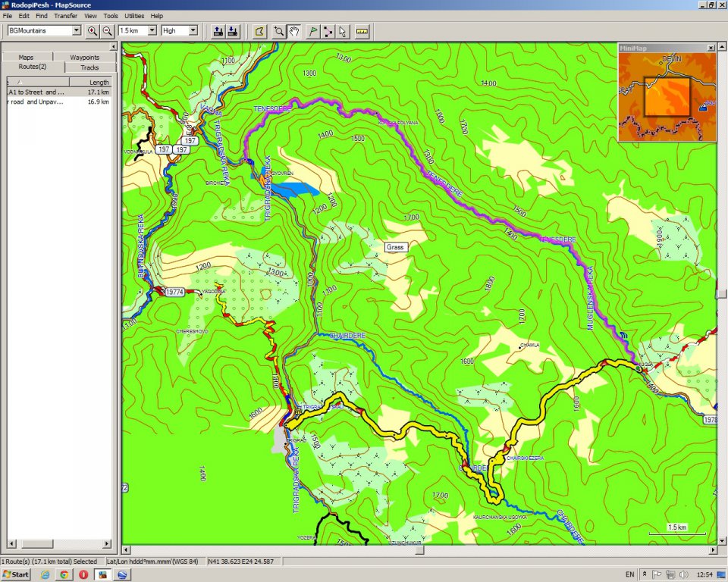Close the MiniMap overview panel

click(711, 48)
